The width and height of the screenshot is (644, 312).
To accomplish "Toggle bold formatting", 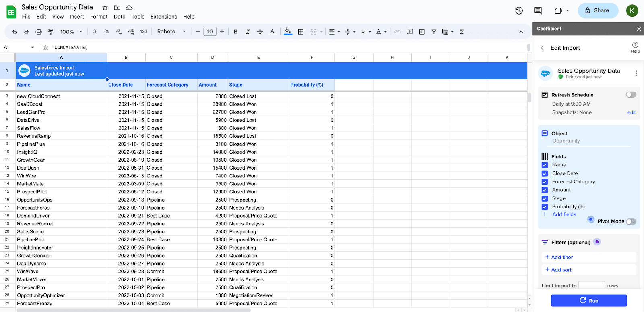I will point(235,32).
